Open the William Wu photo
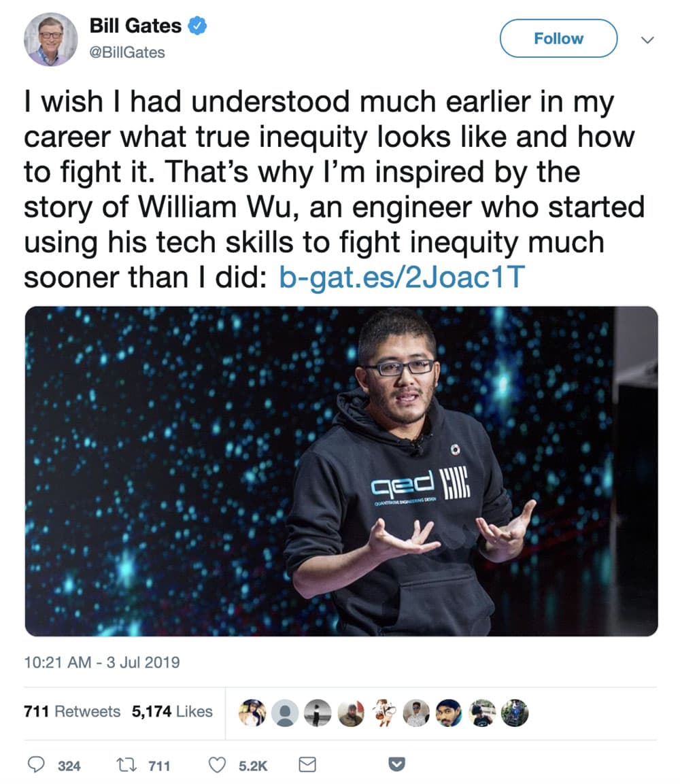 tap(341, 471)
